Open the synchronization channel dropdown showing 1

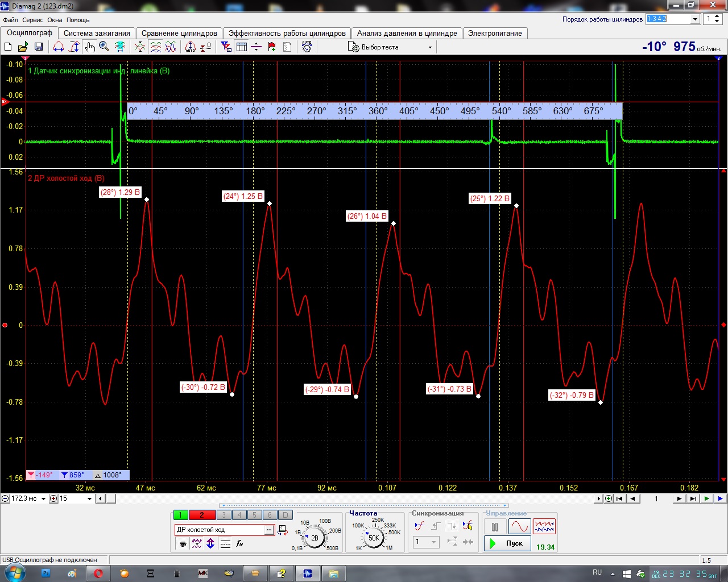(425, 542)
